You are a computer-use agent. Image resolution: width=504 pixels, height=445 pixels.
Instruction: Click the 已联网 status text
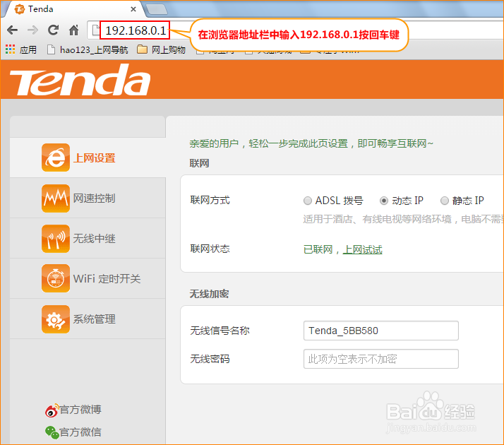(318, 249)
